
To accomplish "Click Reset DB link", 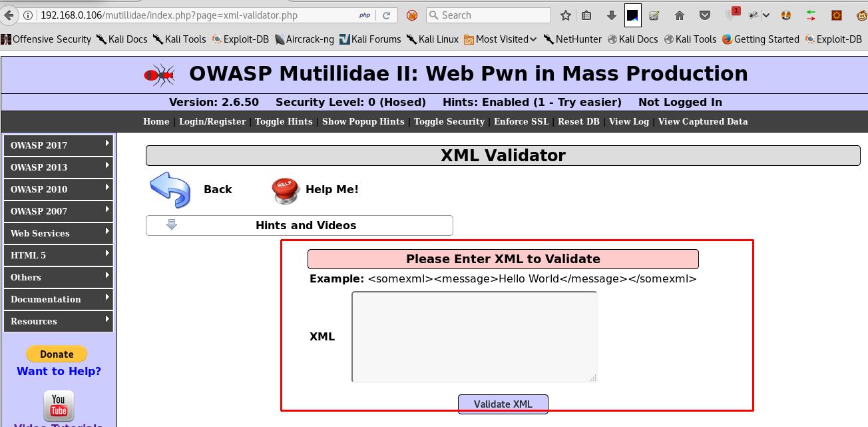I will (x=578, y=121).
